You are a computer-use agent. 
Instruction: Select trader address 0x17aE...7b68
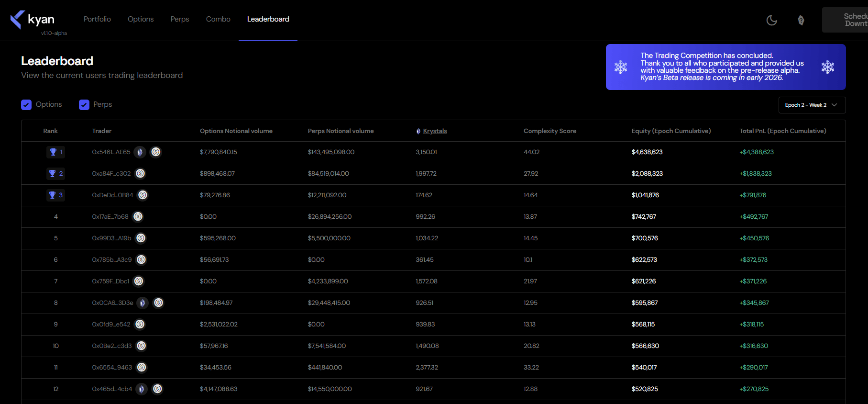click(110, 217)
